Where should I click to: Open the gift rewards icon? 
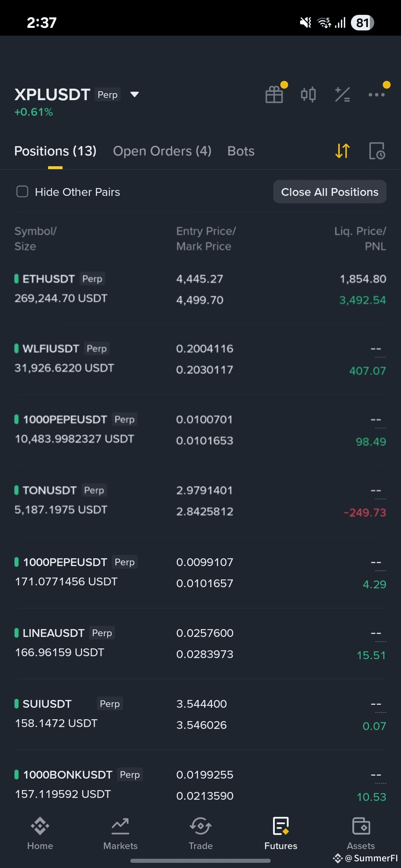pyautogui.click(x=274, y=94)
